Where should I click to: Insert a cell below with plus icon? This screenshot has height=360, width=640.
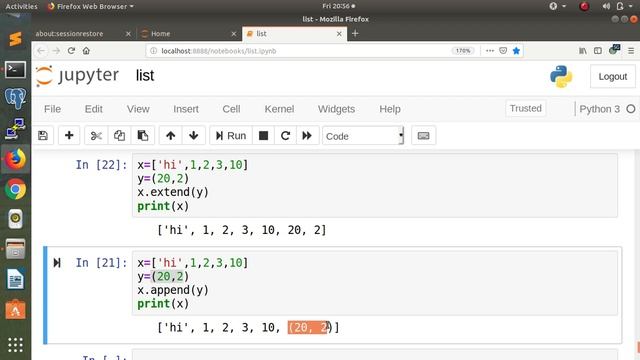click(69, 136)
